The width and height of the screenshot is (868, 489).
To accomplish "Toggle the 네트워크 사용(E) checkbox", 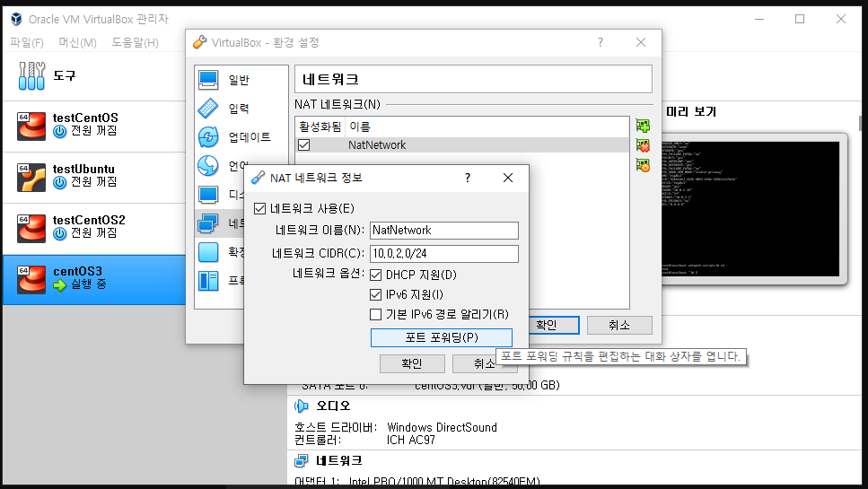I will (x=259, y=208).
